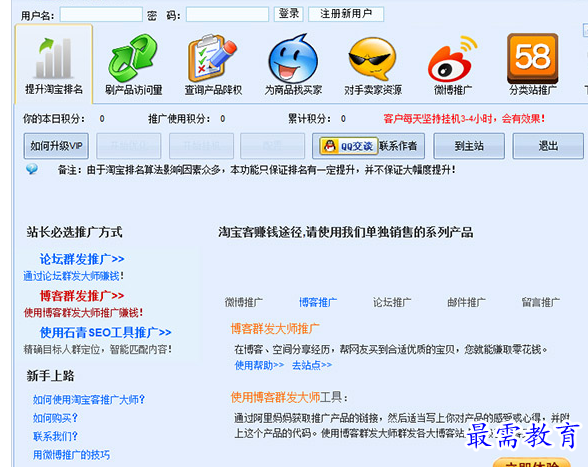Open the 博客群发推广>> link

[x=82, y=296]
